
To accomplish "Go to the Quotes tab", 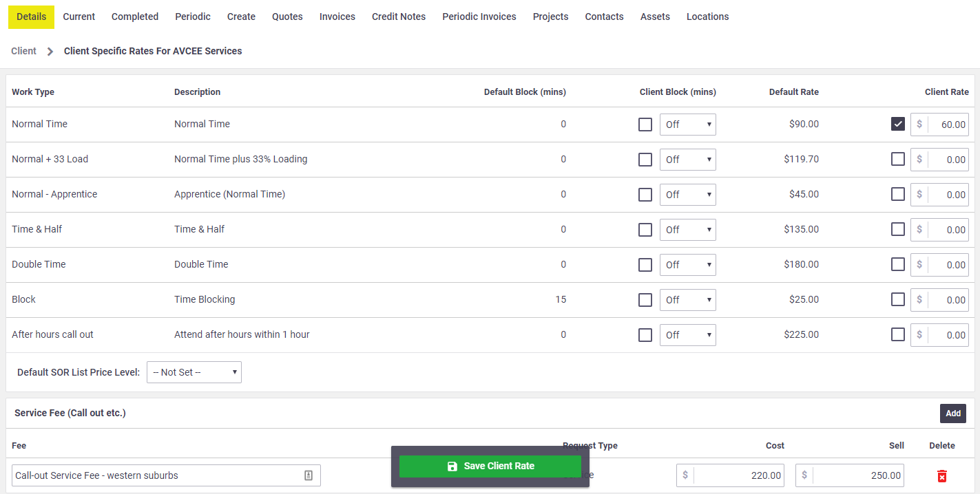I will (x=287, y=17).
